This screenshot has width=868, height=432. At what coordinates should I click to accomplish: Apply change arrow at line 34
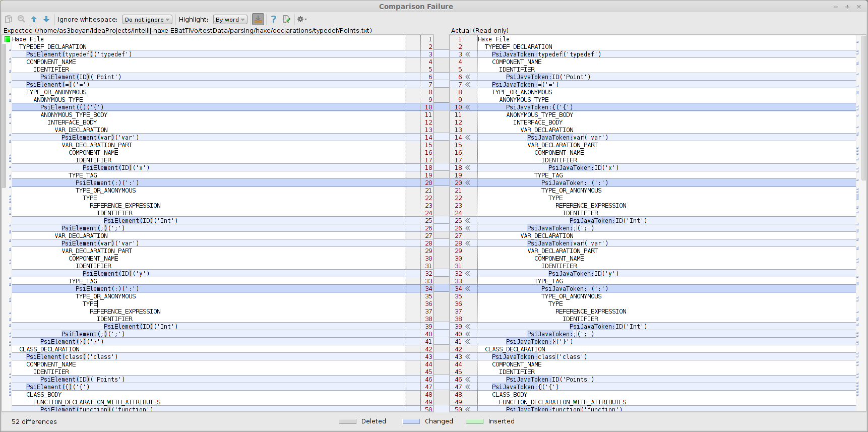pyautogui.click(x=468, y=289)
